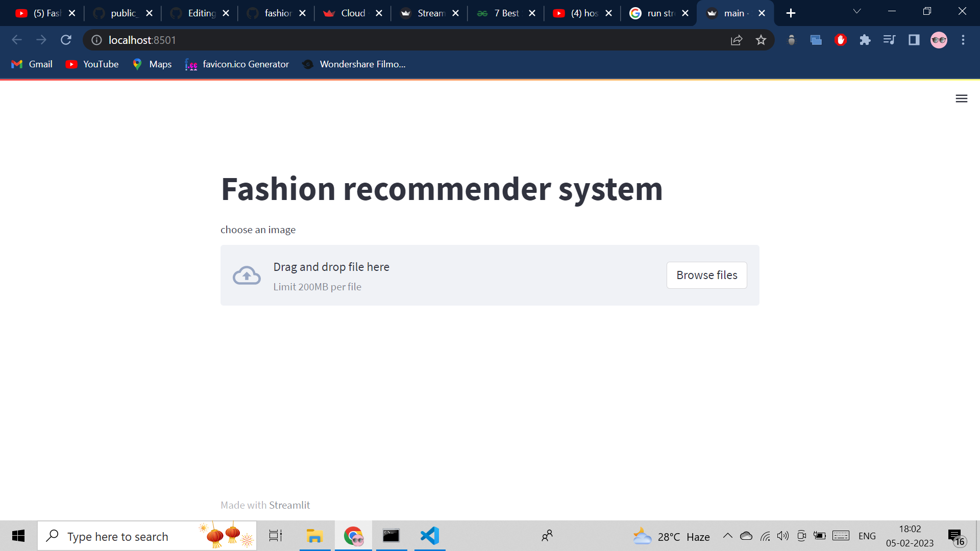The height and width of the screenshot is (551, 980).
Task: Select 'Limit 200MB per file' text
Action: click(317, 287)
